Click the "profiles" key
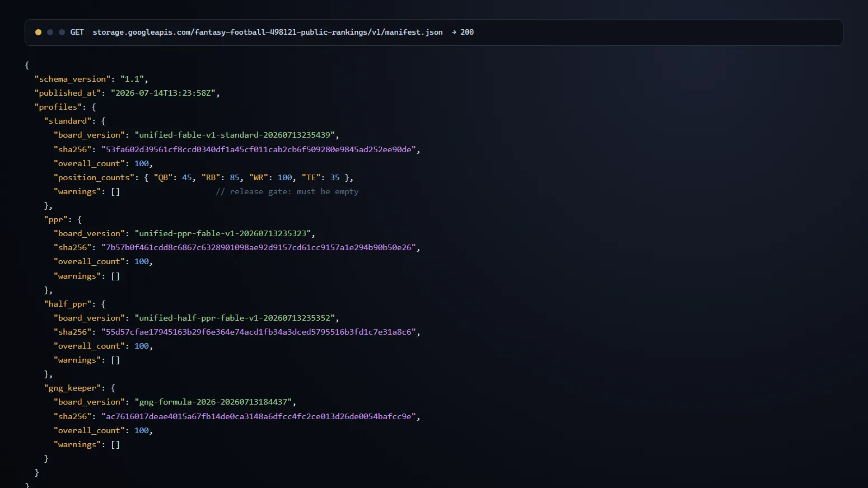This screenshot has width=868, height=488. pyautogui.click(x=58, y=107)
